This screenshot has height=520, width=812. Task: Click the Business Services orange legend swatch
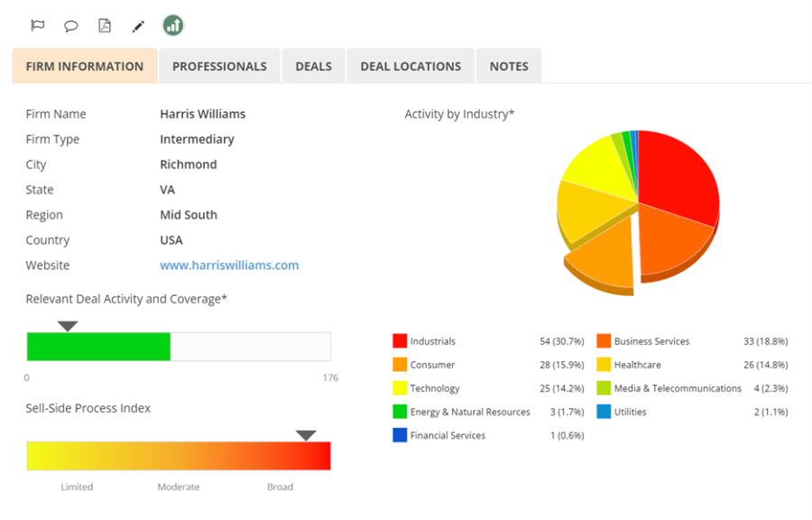click(x=604, y=340)
